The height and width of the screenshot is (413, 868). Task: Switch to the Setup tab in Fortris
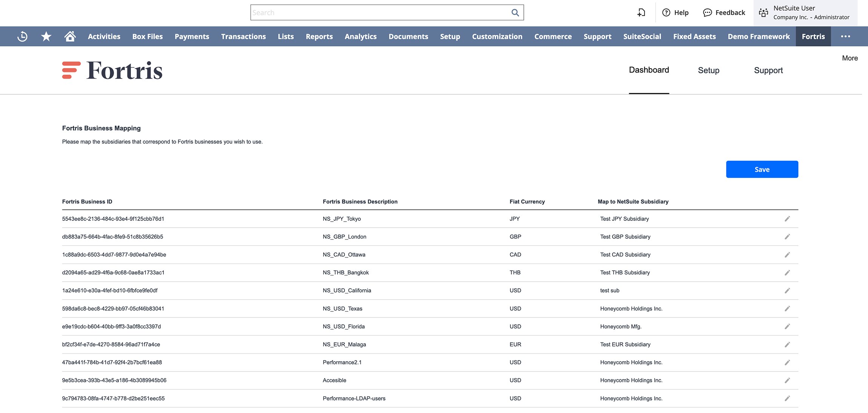click(708, 70)
